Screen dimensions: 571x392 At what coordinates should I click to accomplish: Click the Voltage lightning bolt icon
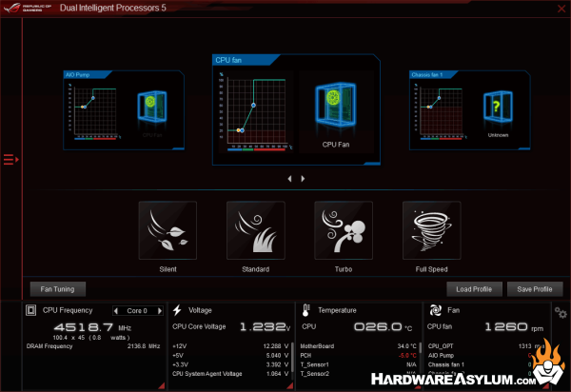[177, 310]
